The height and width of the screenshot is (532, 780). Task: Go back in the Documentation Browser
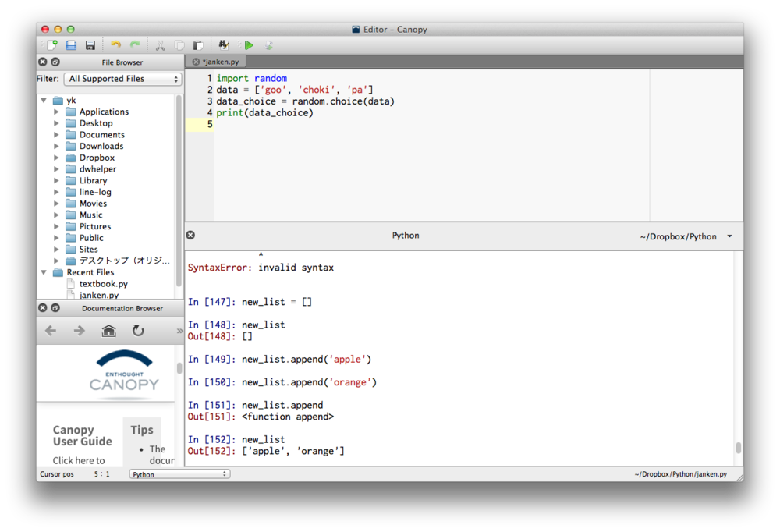pos(51,331)
